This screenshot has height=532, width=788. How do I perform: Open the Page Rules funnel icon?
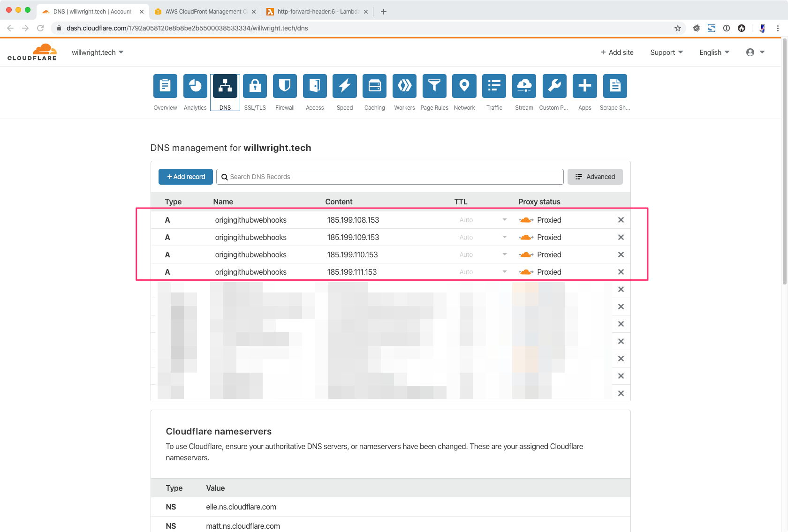pos(434,86)
